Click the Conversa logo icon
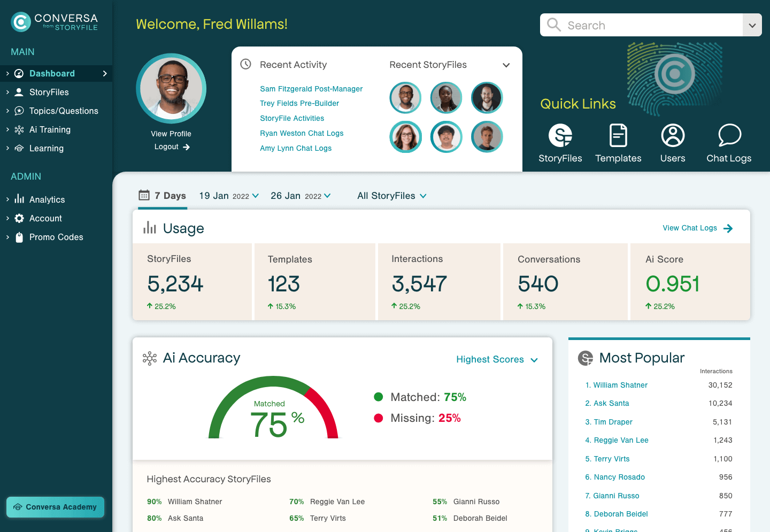 (21, 22)
